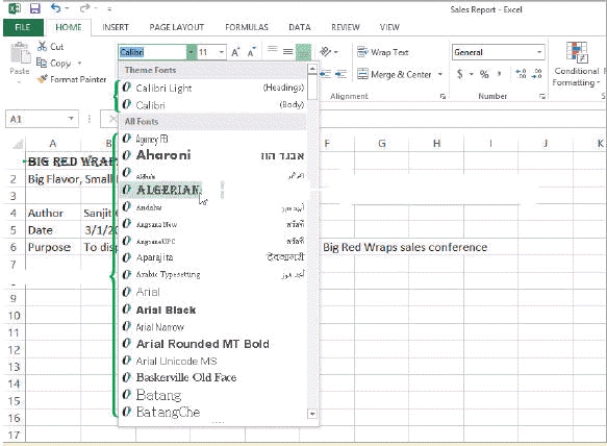The width and height of the screenshot is (607, 446).
Task: Choose the Aharoni font
Action: [213, 156]
